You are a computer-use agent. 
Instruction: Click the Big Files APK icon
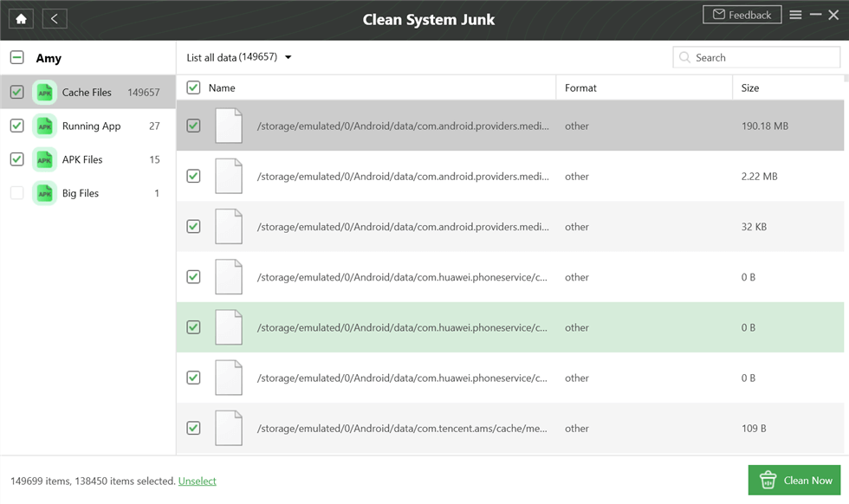(x=44, y=193)
